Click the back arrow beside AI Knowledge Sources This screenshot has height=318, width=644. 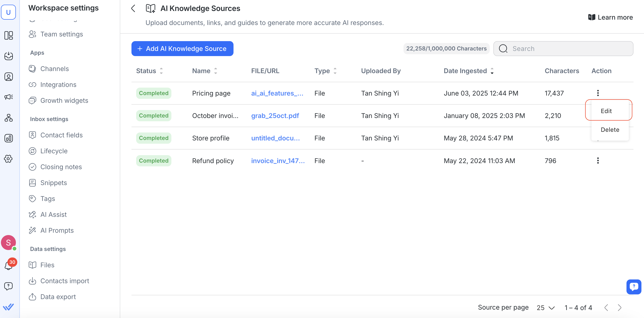[x=133, y=8]
